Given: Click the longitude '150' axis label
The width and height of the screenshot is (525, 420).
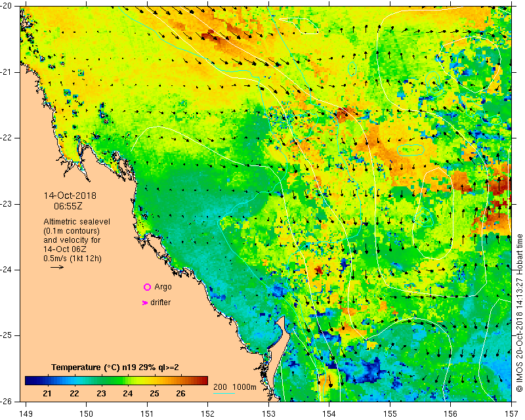Looking at the screenshot, I should click(x=86, y=413).
